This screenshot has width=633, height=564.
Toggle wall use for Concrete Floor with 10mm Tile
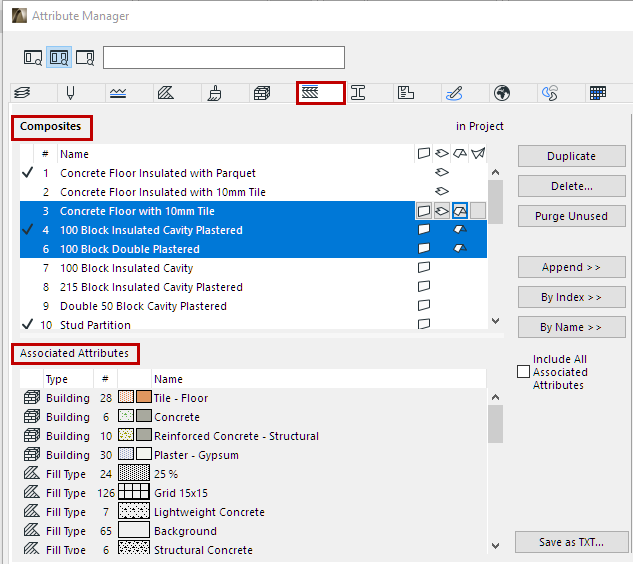pos(423,211)
